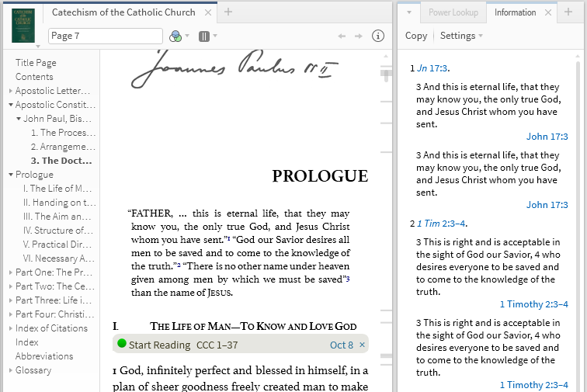Viewport: 587px width, 392px height.
Task: Open Contents entry in sidebar
Action: 34,77
